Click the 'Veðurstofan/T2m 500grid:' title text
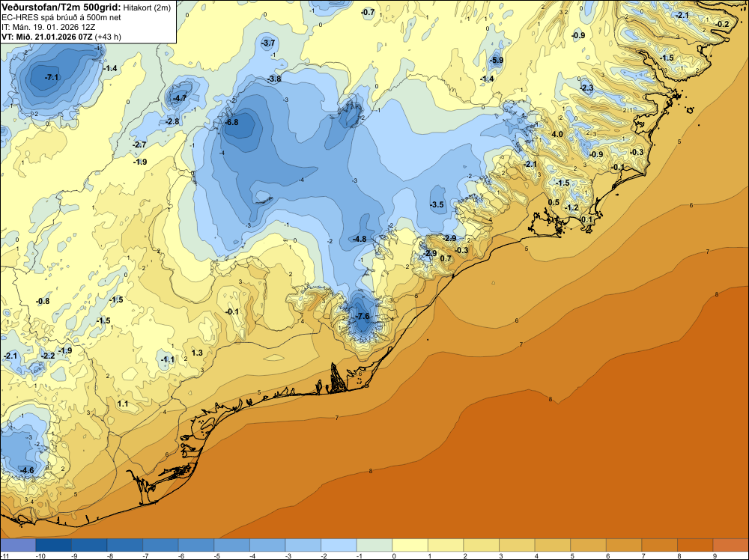749x560 pixels. point(61,7)
